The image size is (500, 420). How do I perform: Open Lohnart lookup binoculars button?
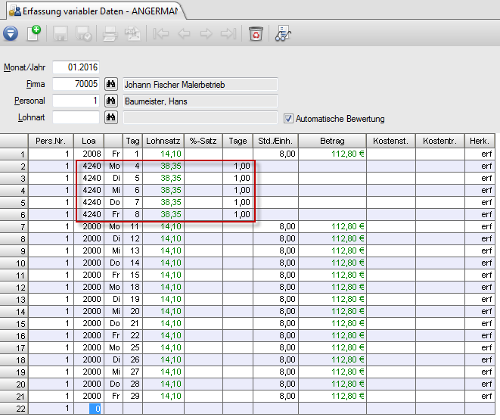[x=111, y=117]
